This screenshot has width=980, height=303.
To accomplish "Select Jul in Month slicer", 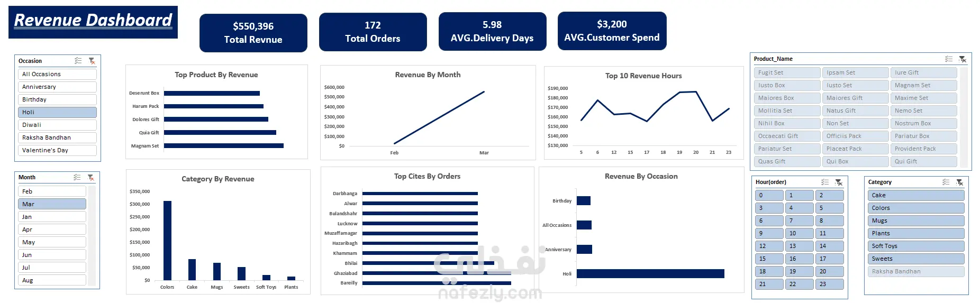I will (x=52, y=268).
